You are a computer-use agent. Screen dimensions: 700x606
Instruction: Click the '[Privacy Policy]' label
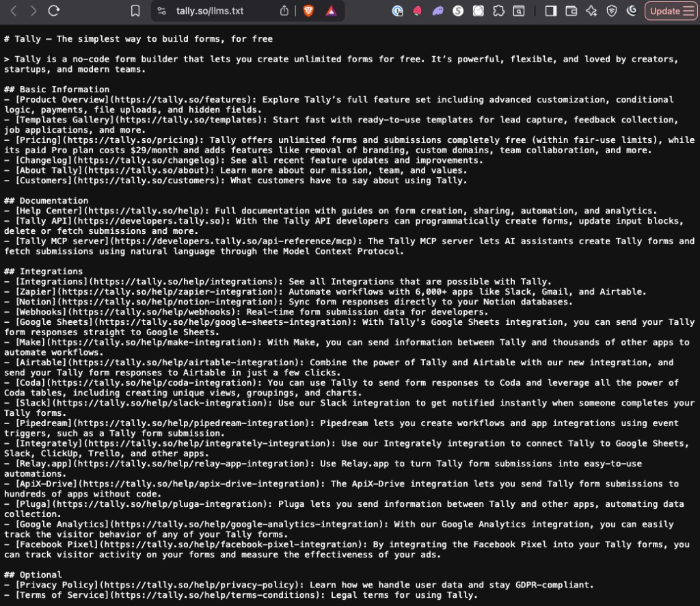pyautogui.click(x=57, y=585)
